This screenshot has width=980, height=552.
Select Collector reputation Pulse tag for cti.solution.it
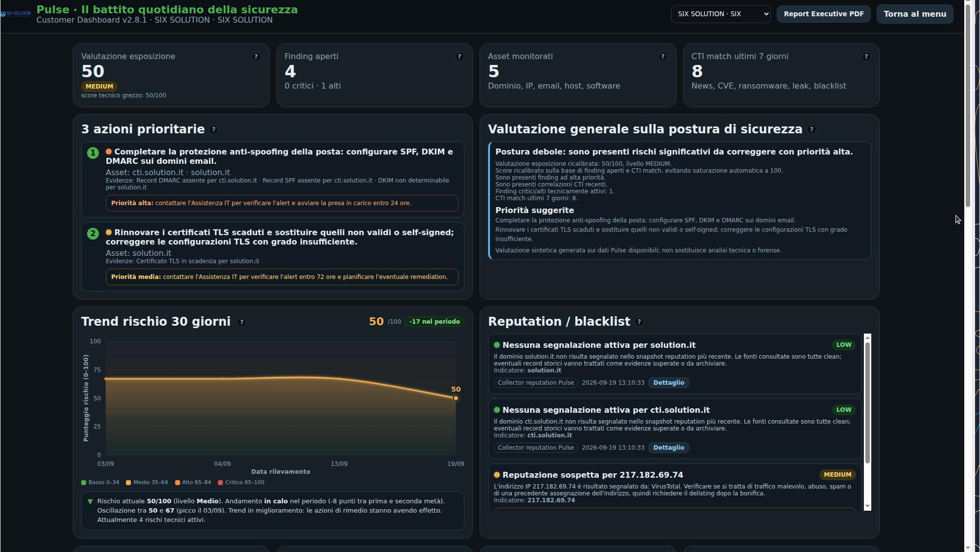(x=536, y=448)
